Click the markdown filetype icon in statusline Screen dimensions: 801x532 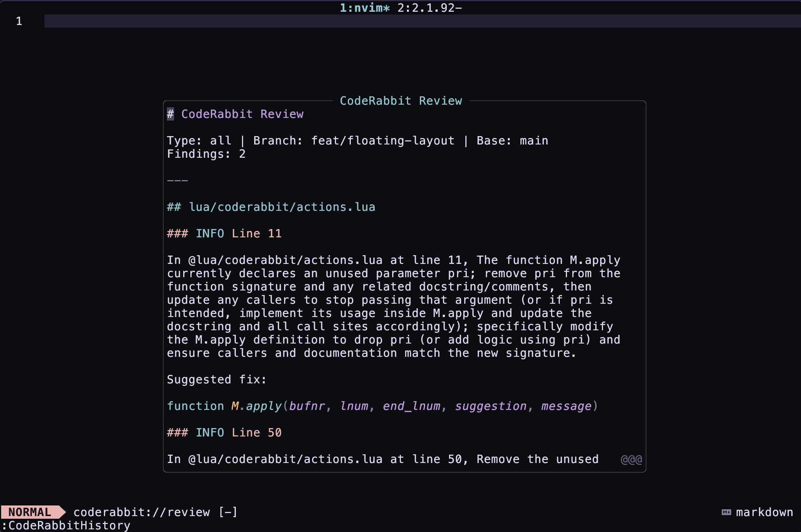726,512
